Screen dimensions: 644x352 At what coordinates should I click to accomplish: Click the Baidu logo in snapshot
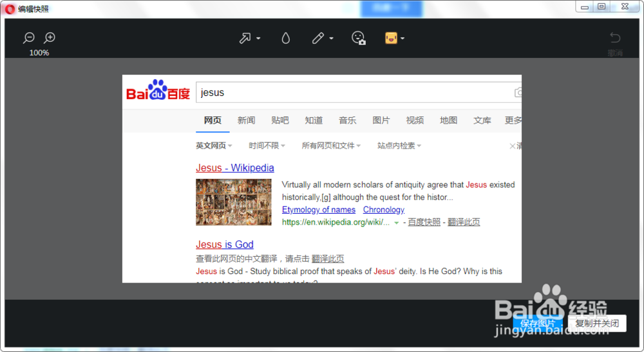158,90
